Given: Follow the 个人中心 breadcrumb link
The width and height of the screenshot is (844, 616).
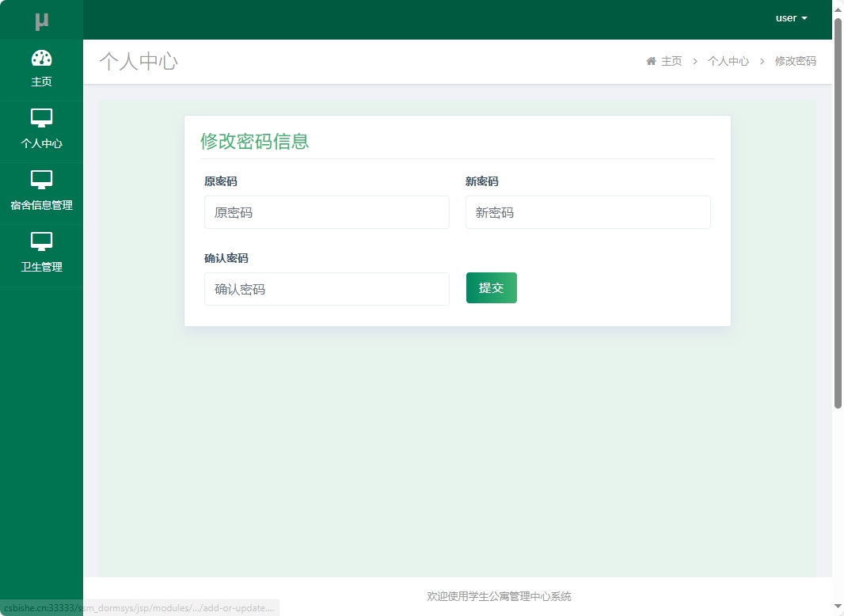Looking at the screenshot, I should pos(728,61).
